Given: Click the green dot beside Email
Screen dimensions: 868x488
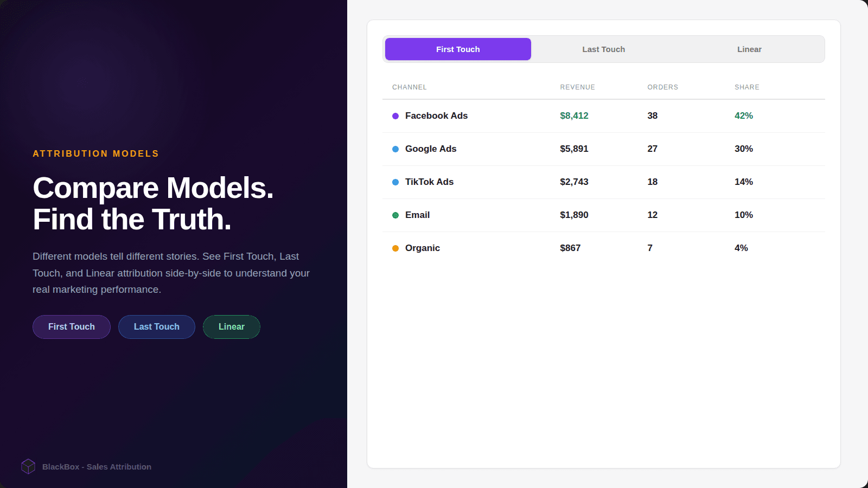Looking at the screenshot, I should click(x=394, y=215).
